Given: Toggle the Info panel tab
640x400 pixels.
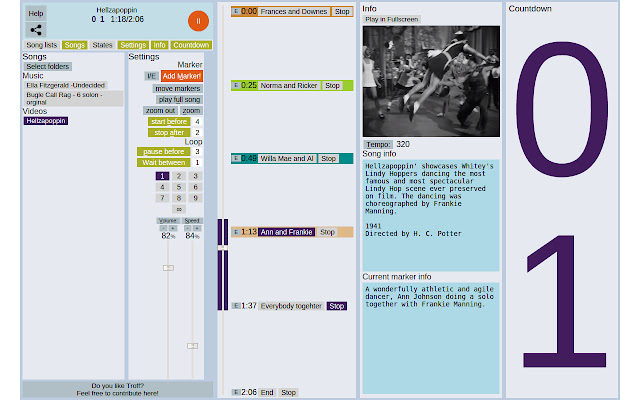Looking at the screenshot, I should pyautogui.click(x=159, y=45).
